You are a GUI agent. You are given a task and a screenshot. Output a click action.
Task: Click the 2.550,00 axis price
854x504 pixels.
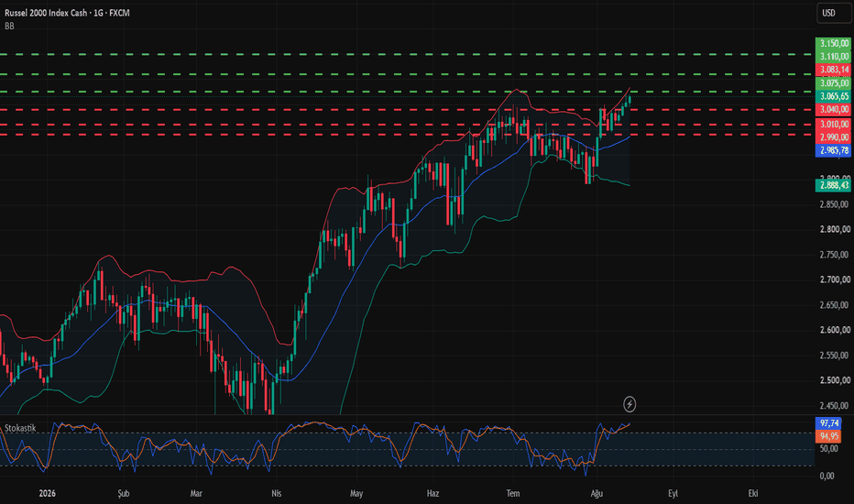[x=835, y=355]
